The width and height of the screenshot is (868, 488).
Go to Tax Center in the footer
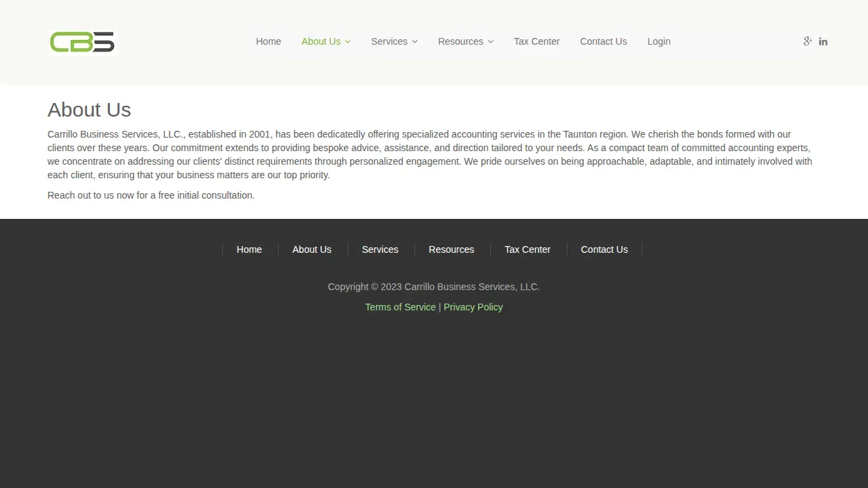click(x=528, y=249)
